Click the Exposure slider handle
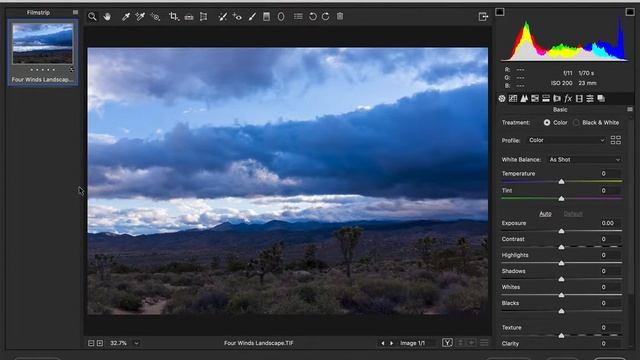The image size is (640, 360). [561, 231]
